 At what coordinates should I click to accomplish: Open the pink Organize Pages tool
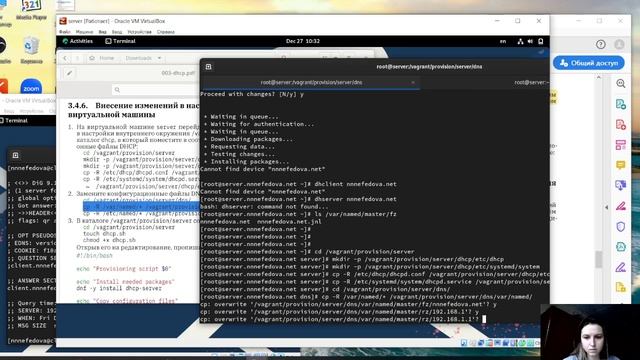pyautogui.click(x=620, y=144)
